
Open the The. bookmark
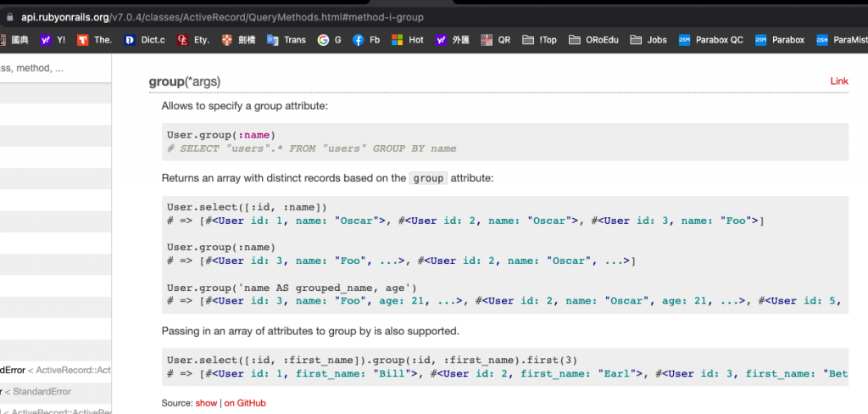click(x=95, y=40)
